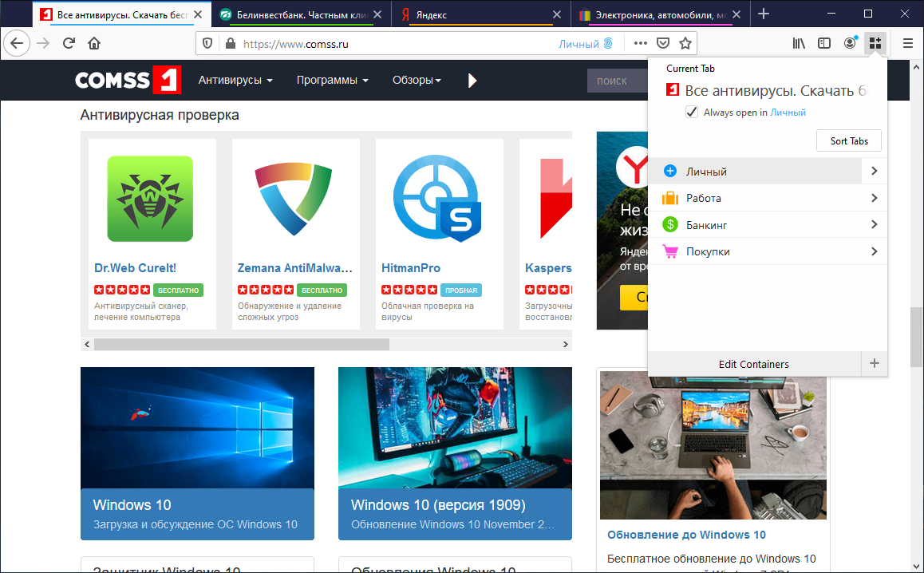Open Zemana AntiMalware shield icon
This screenshot has width=924, height=573.
click(x=294, y=199)
